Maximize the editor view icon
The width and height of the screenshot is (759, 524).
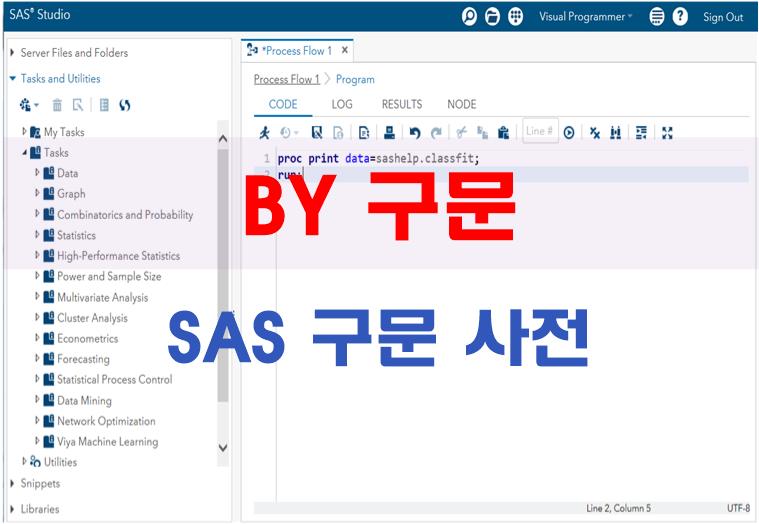(668, 132)
